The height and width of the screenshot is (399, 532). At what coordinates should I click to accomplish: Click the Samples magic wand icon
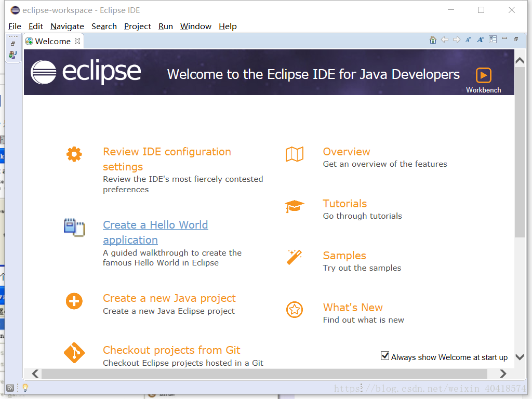tap(294, 258)
